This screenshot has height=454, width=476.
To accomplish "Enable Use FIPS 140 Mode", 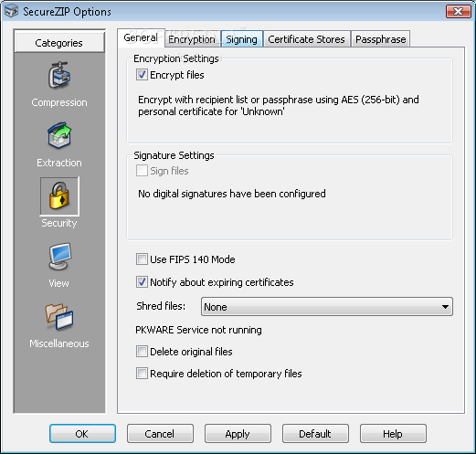I will 142,259.
